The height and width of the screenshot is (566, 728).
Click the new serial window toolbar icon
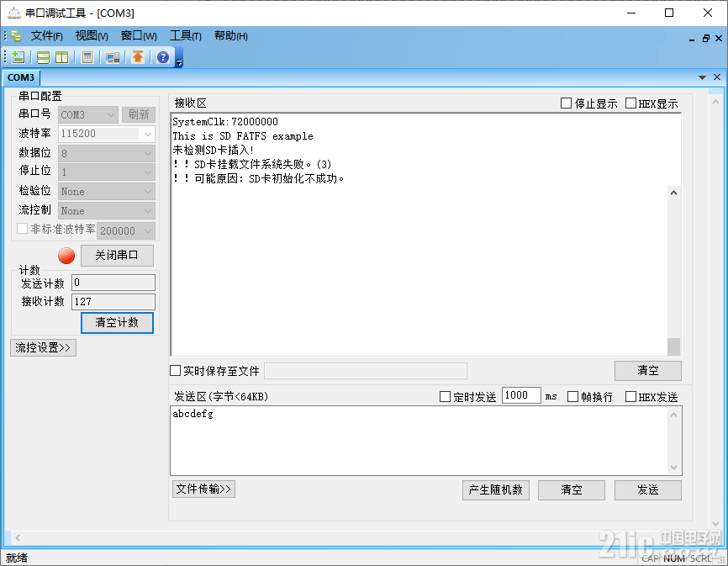tap(18, 57)
